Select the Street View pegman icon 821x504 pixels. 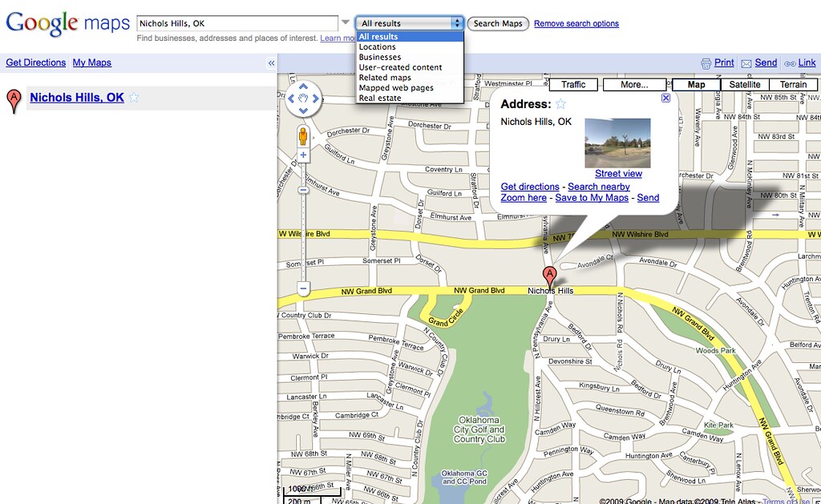tap(304, 136)
